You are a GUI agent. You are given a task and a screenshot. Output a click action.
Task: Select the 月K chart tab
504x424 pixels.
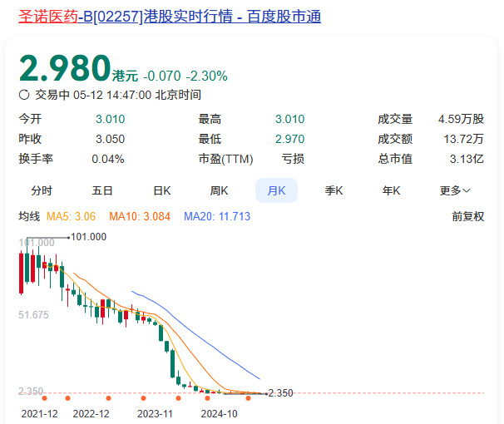coord(276,190)
